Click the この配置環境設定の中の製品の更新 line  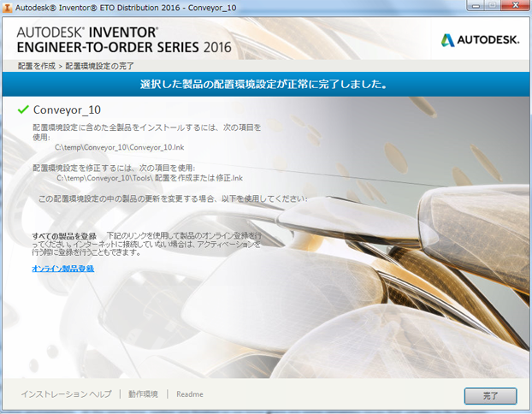coord(173,198)
